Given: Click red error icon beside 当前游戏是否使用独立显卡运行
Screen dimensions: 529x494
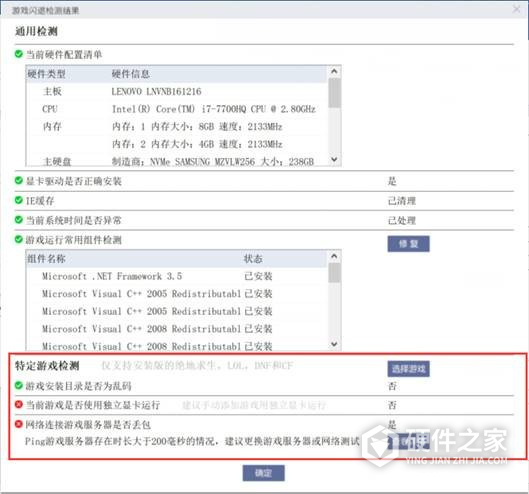Looking at the screenshot, I should click(x=19, y=404).
